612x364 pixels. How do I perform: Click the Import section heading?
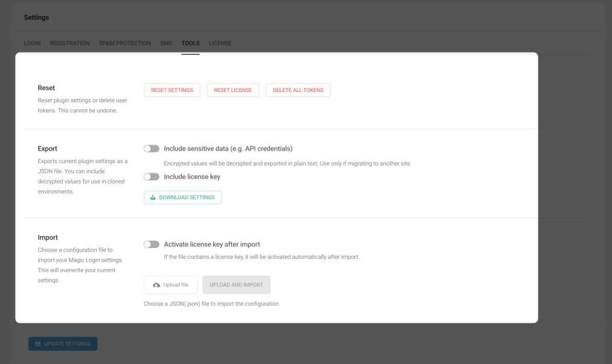(48, 238)
